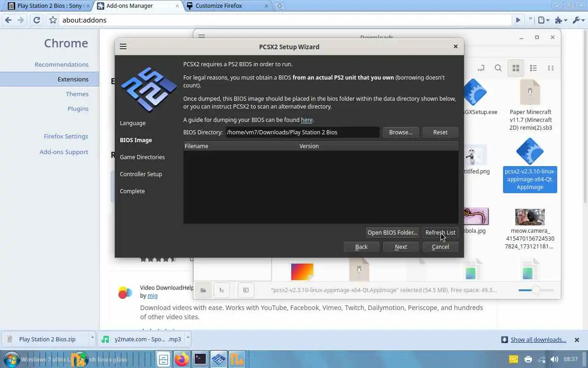Show tree view in file manager statusbar

222,290
